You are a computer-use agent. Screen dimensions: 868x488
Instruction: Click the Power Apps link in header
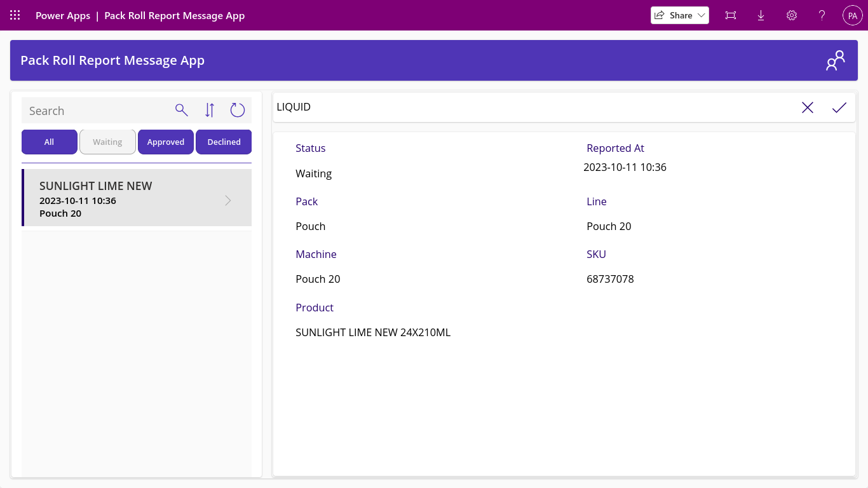(63, 15)
